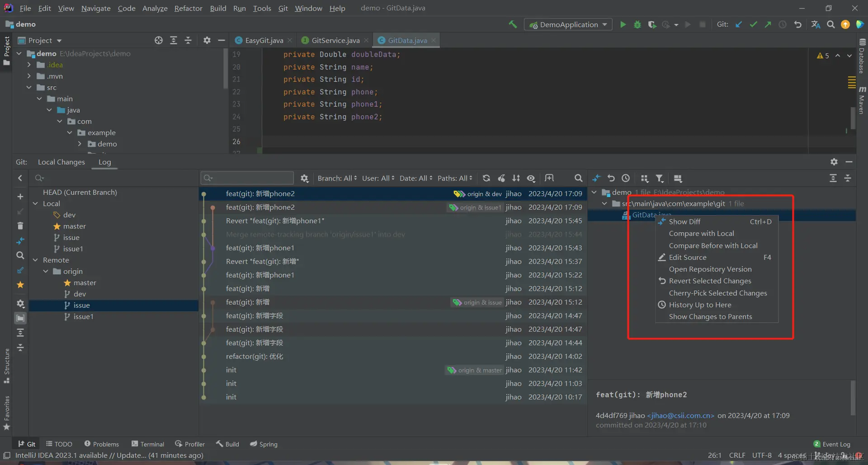The height and width of the screenshot is (465, 868).
Task: Open the Git tool window options gear
Action: [x=834, y=162]
